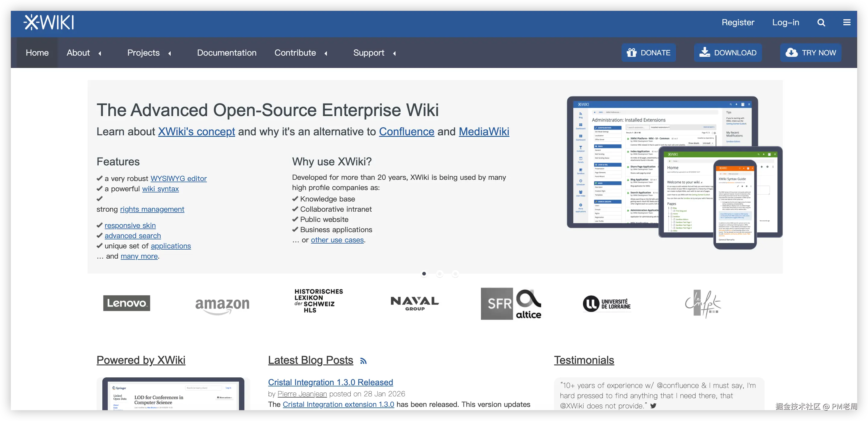Switch to second carousel slide dot
This screenshot has width=868, height=421.
pyautogui.click(x=440, y=274)
